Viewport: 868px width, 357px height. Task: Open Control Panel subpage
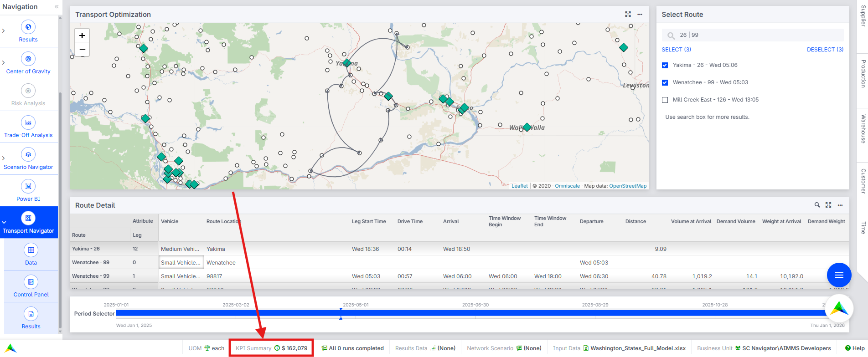31,286
